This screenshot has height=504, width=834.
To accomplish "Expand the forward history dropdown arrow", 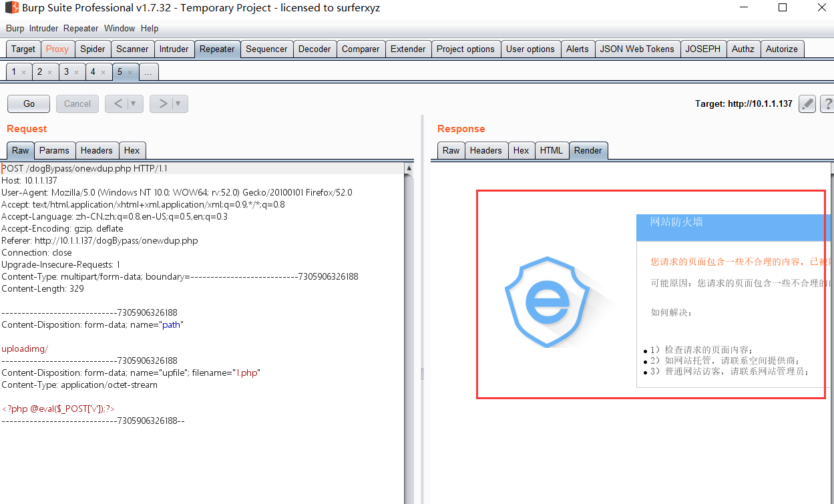I will click(179, 103).
